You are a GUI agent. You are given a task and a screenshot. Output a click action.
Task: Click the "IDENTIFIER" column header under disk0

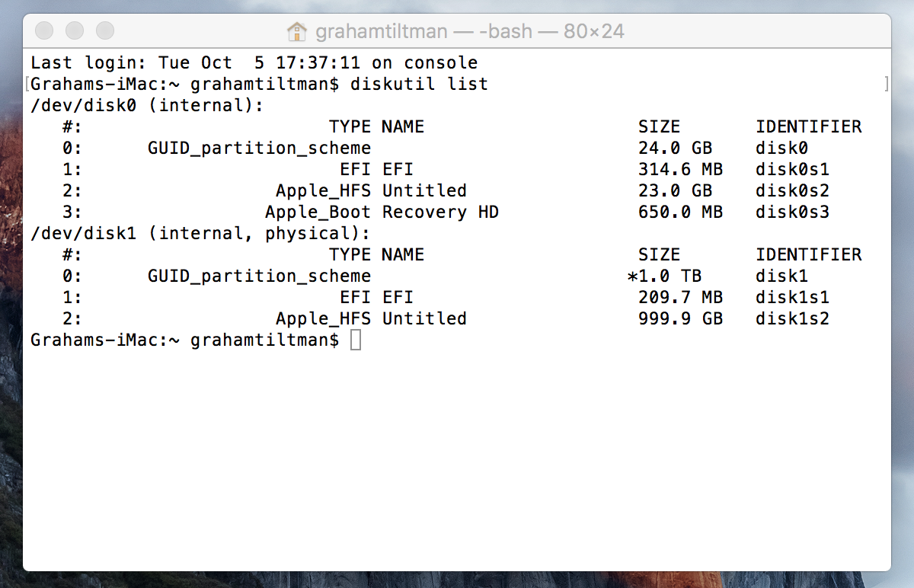click(x=808, y=126)
